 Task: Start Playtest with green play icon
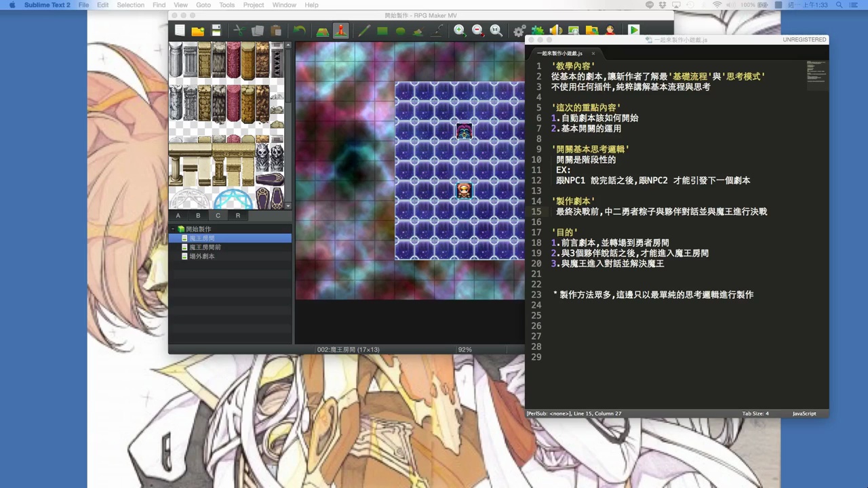(x=633, y=30)
